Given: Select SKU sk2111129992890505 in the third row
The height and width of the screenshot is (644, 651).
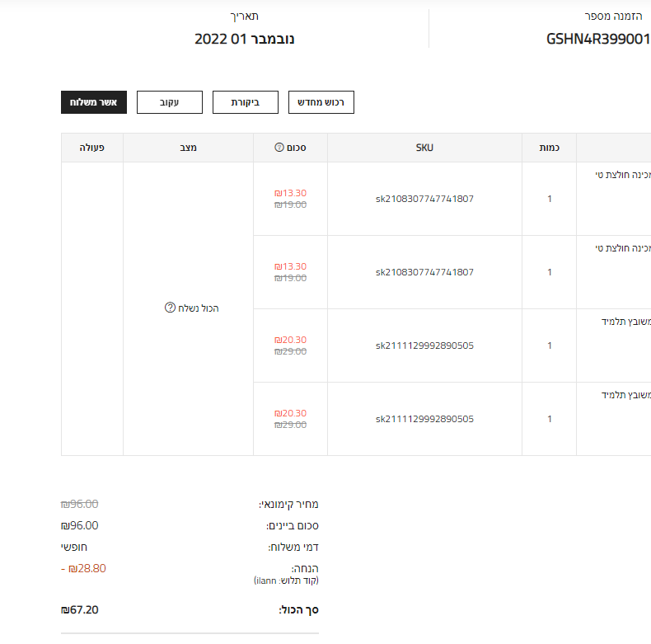Looking at the screenshot, I should coord(424,346).
